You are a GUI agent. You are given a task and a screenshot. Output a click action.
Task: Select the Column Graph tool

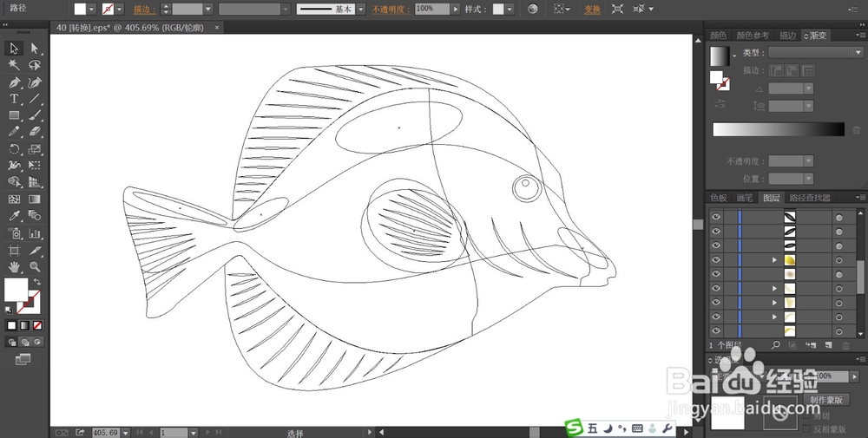coord(35,232)
